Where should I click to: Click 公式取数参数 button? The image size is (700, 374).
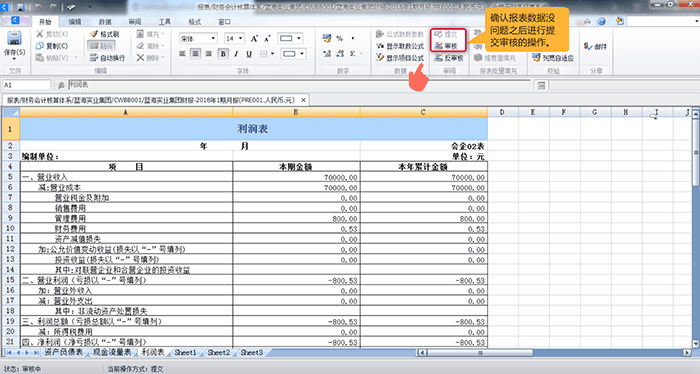(x=400, y=34)
